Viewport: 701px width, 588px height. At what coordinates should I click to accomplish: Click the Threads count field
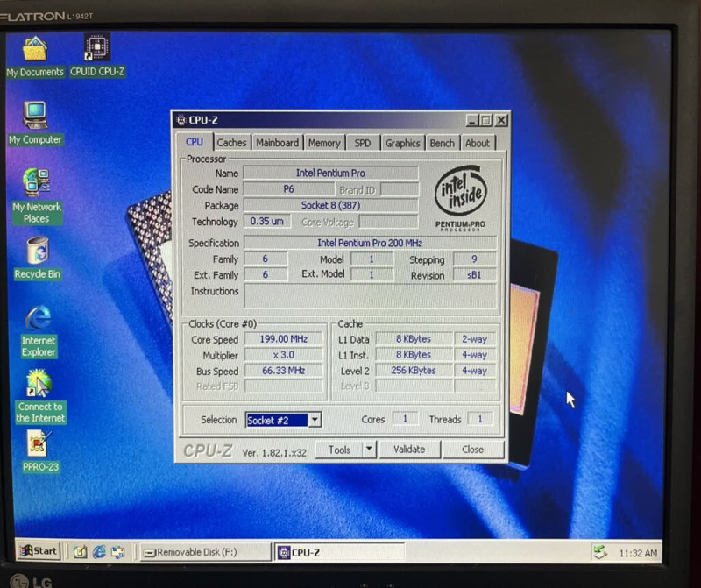(480, 419)
